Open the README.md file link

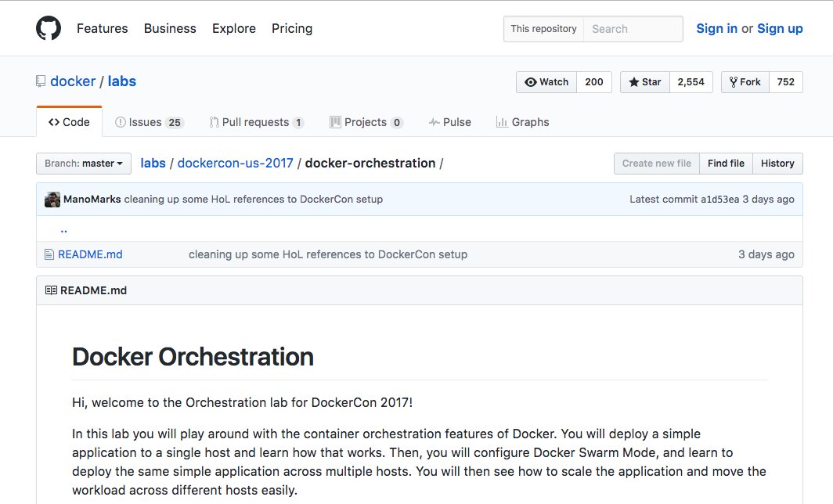pos(90,254)
